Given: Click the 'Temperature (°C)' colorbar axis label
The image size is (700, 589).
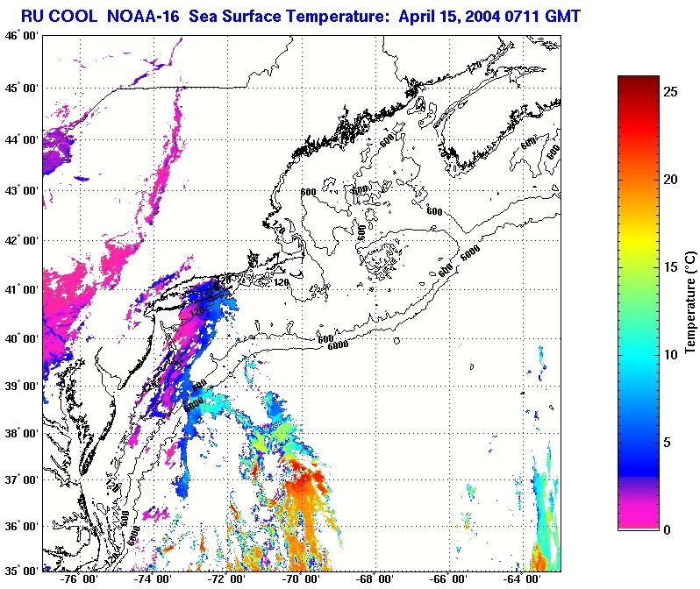Looking at the screenshot, I should tap(690, 302).
